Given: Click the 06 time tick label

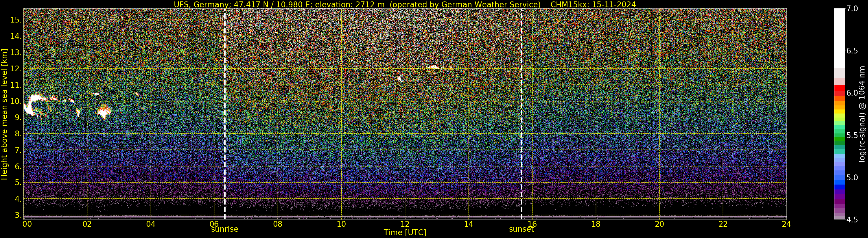Looking at the screenshot, I should (x=214, y=224).
